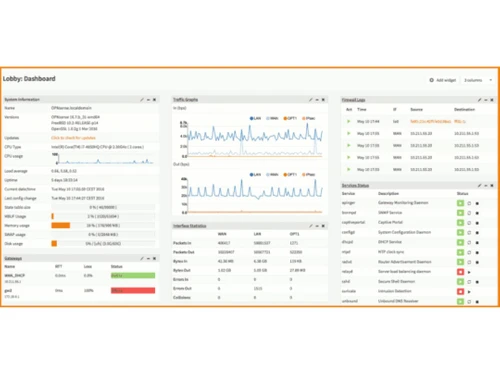Stop the SNMP Service
The width and height of the screenshot is (500, 375).
pyautogui.click(x=477, y=213)
